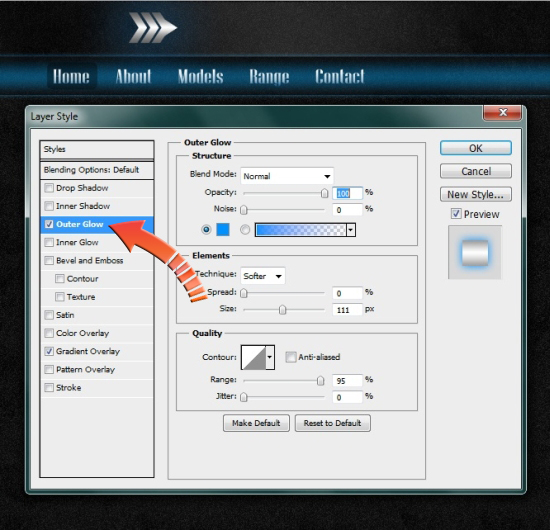Image resolution: width=550 pixels, height=530 pixels.
Task: Enable the Color Overlay checkbox
Action: 49,333
